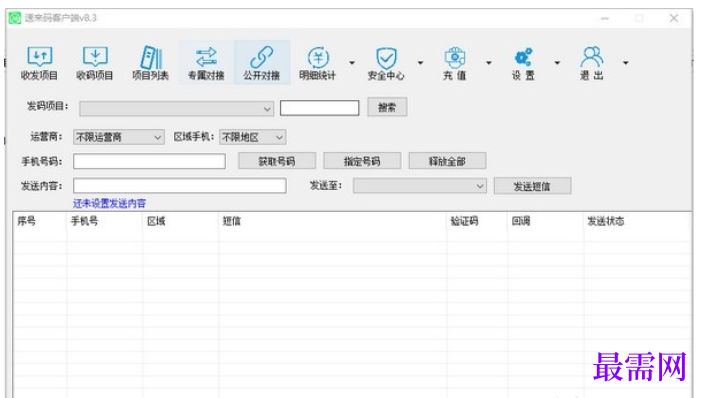Minimize the 速来码 client window
This screenshot has height=398, width=705.
[605, 18]
